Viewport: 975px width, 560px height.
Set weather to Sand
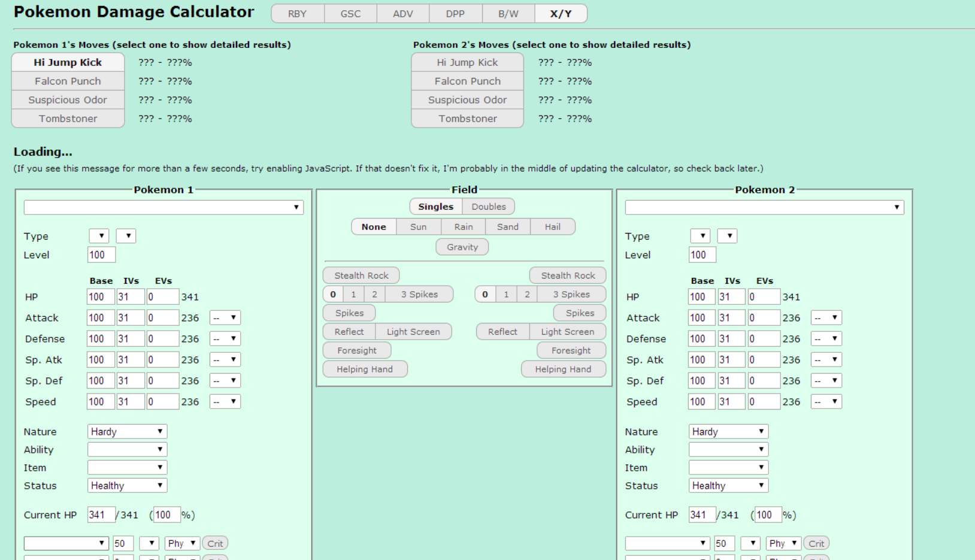pyautogui.click(x=508, y=227)
